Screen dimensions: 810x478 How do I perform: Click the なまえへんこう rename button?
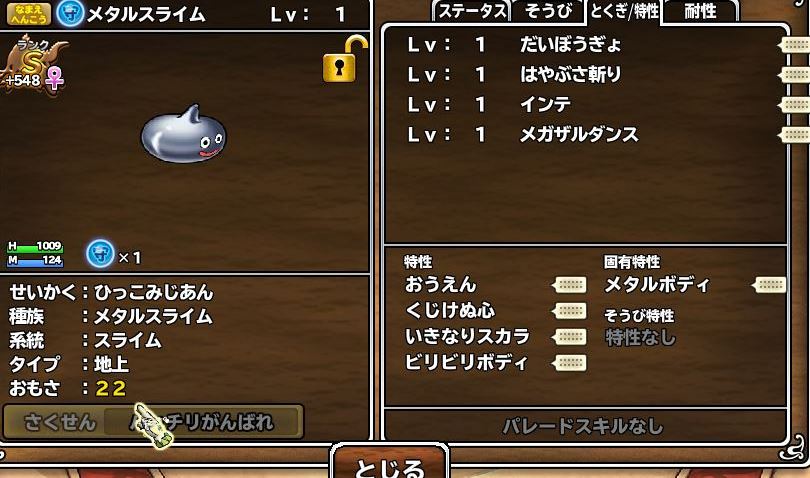coord(28,14)
